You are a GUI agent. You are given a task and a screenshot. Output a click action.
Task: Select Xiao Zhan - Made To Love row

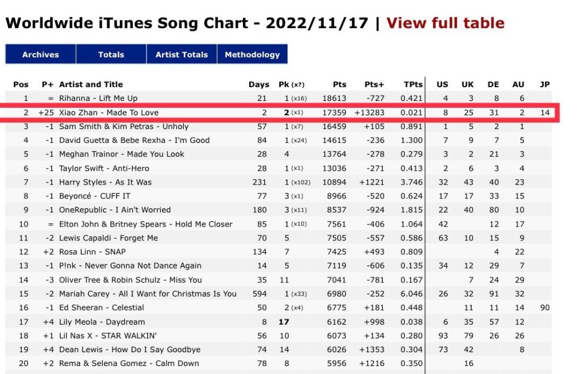(x=278, y=112)
